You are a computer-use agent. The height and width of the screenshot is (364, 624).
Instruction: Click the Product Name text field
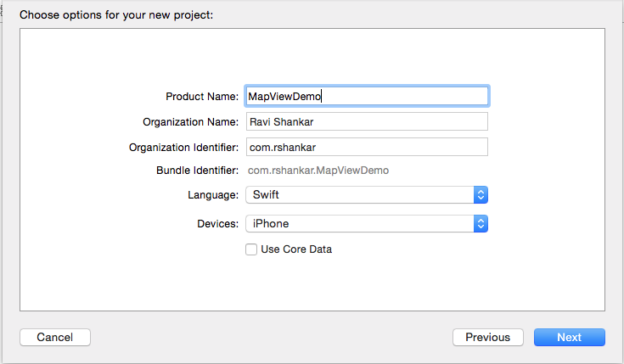tap(367, 96)
